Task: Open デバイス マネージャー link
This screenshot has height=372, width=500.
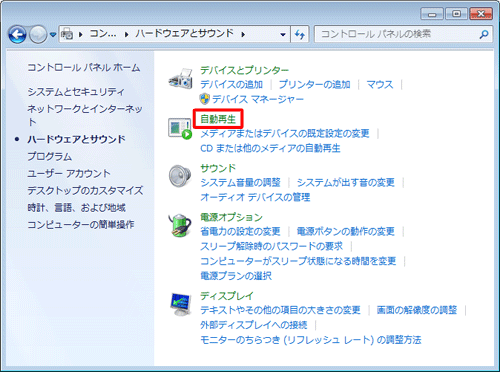Action: [258, 99]
